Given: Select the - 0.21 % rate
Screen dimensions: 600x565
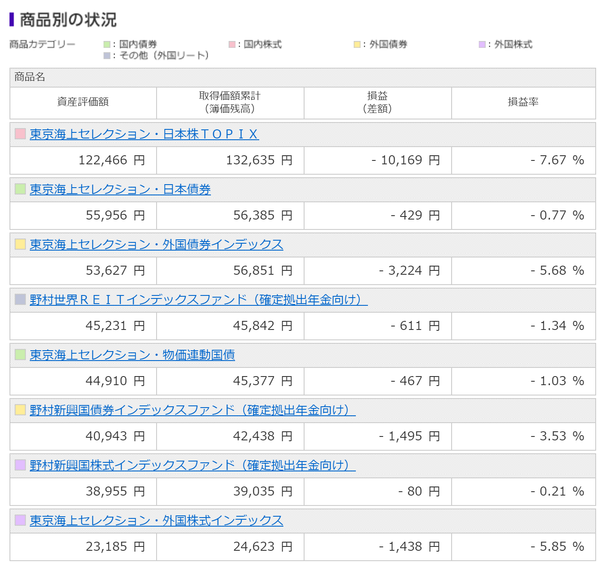Looking at the screenshot, I should [x=558, y=492].
